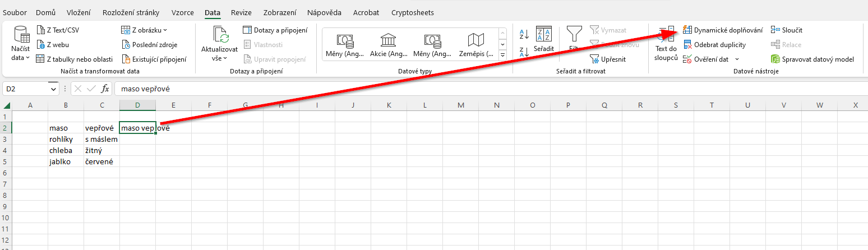Click the Z webu import icon
The width and height of the screenshot is (868, 250).
pos(41,45)
